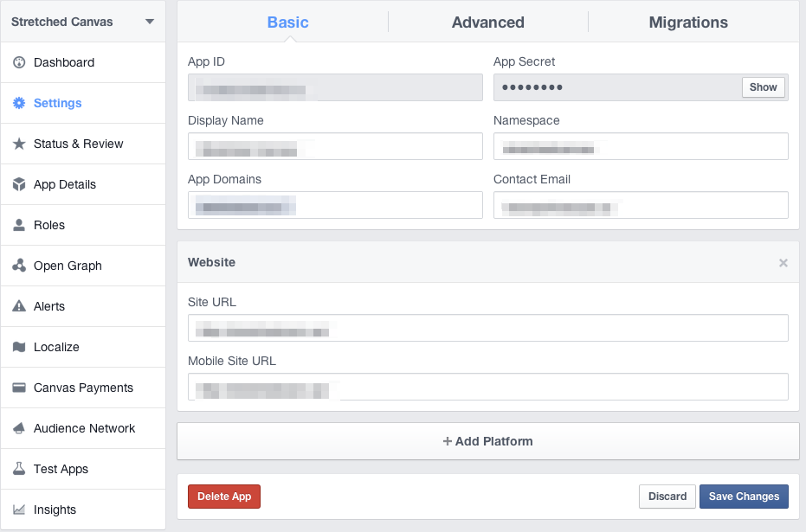Click the Canvas Payments card icon
Viewport: 806px width, 532px height.
[19, 388]
